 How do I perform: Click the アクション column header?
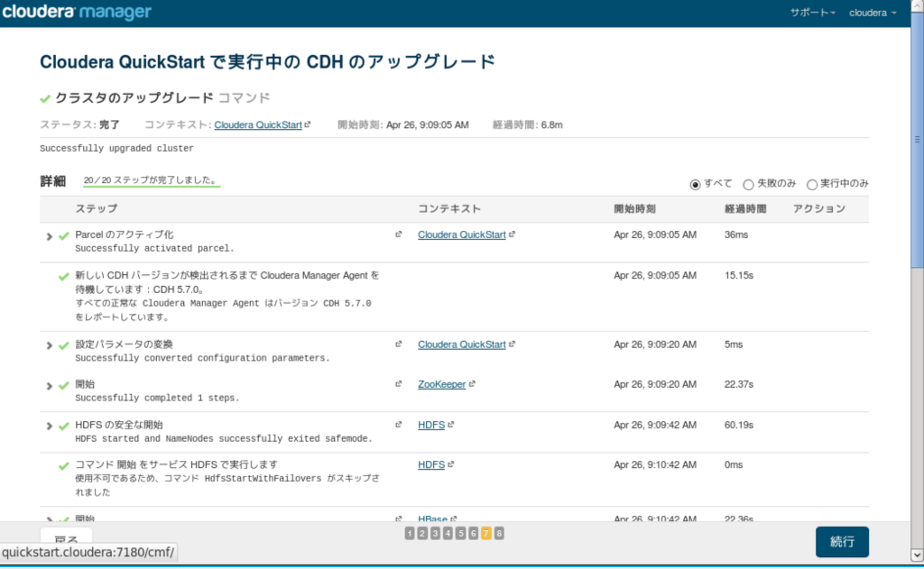pos(819,208)
